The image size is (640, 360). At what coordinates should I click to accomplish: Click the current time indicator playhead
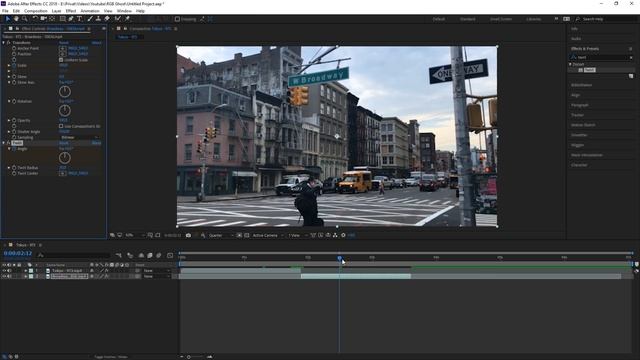point(340,258)
